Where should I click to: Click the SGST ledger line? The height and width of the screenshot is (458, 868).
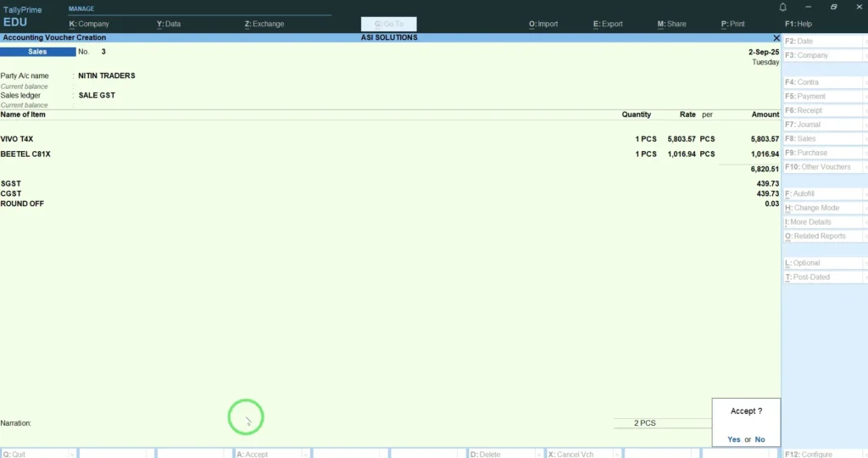point(390,183)
